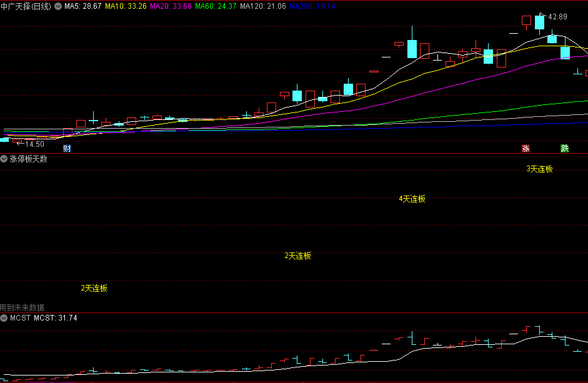This screenshot has height=383, width=588.
Task: Click the 4天连板 annotation
Action: click(412, 199)
